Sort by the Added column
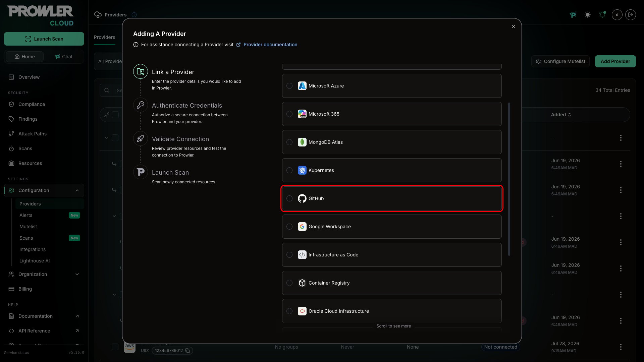 coord(561,115)
